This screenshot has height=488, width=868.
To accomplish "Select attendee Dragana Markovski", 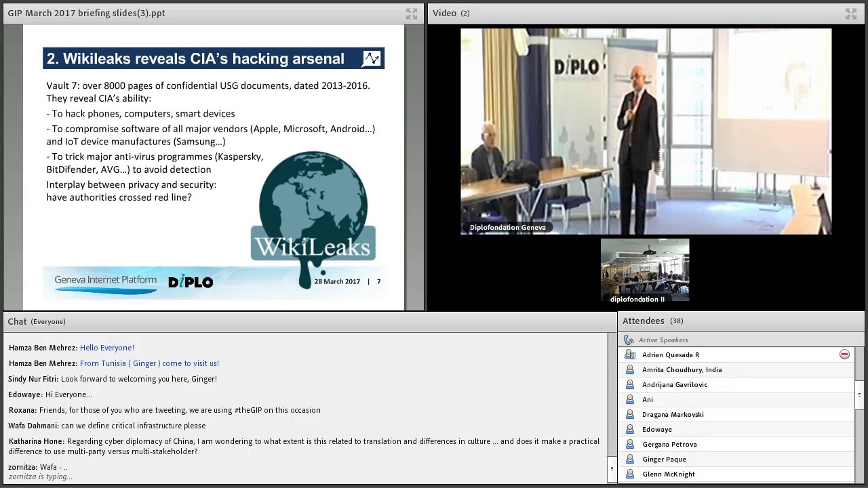I will [x=736, y=414].
